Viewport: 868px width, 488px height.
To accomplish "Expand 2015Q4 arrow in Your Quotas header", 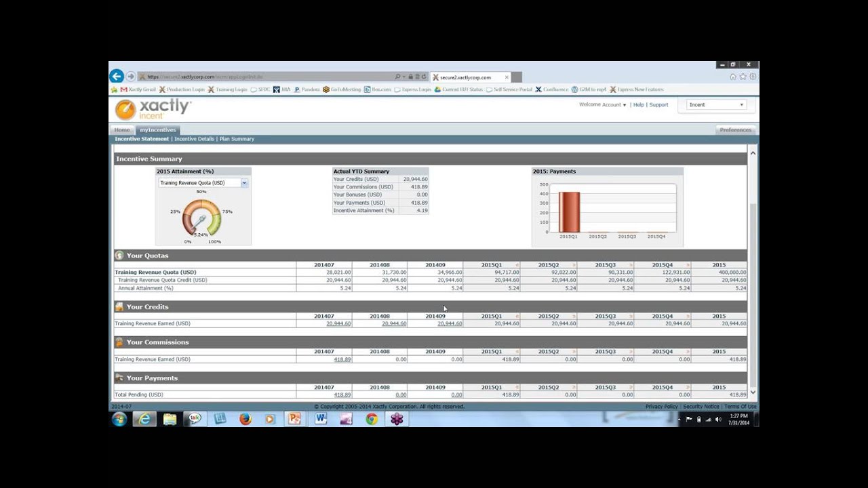I will pyautogui.click(x=688, y=265).
